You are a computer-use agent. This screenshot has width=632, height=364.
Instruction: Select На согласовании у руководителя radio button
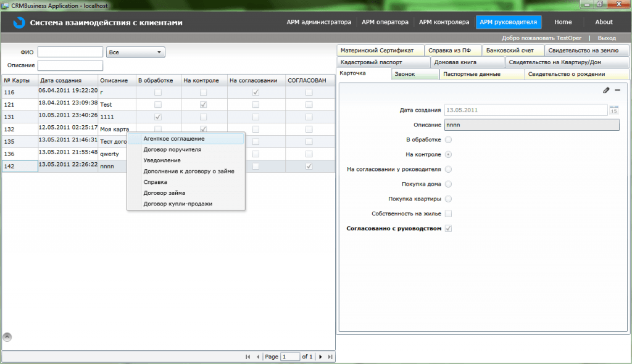448,169
